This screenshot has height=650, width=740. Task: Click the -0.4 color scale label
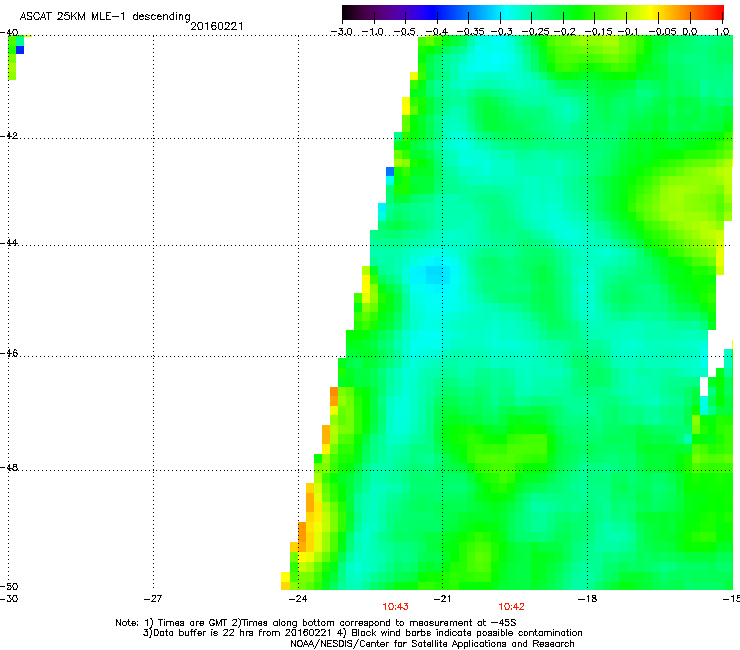(437, 32)
